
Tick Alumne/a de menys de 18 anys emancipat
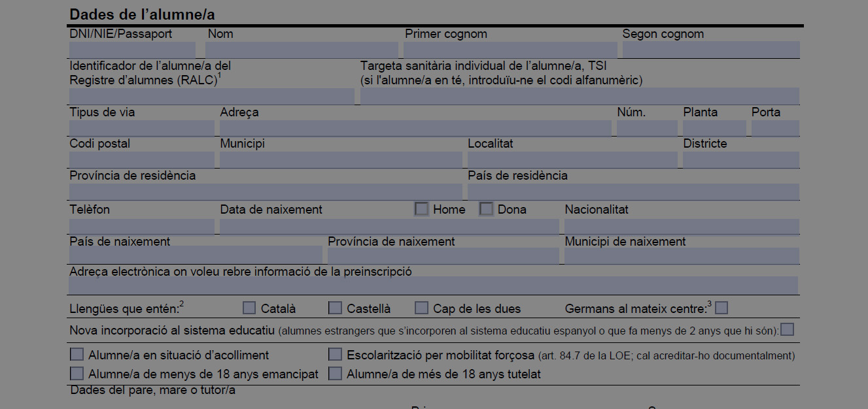pyautogui.click(x=77, y=374)
